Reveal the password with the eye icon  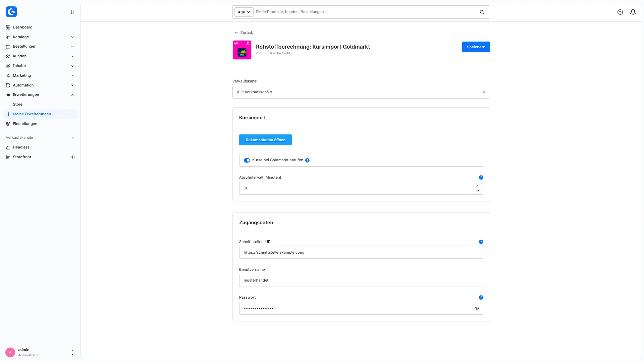(x=477, y=308)
